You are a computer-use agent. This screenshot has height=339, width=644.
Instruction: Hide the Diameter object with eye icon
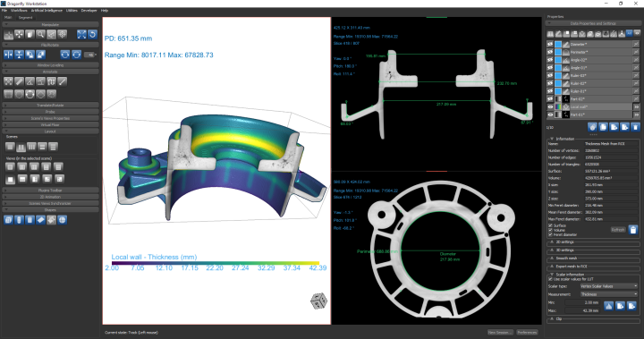(550, 44)
